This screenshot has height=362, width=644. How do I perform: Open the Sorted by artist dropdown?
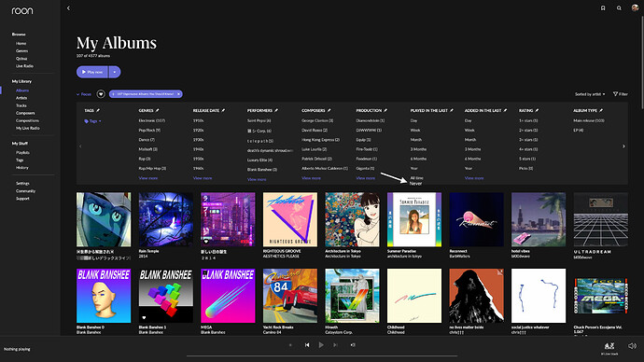click(x=590, y=94)
